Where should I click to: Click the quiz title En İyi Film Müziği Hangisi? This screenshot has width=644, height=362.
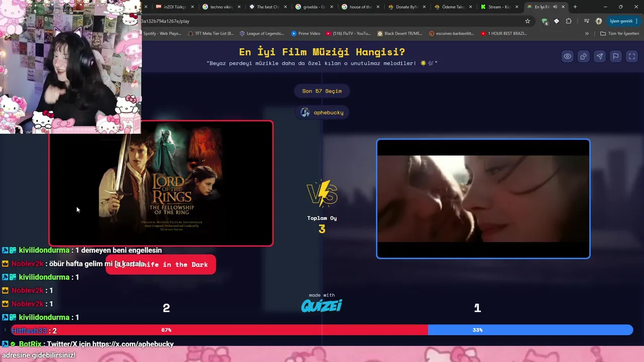point(322,52)
